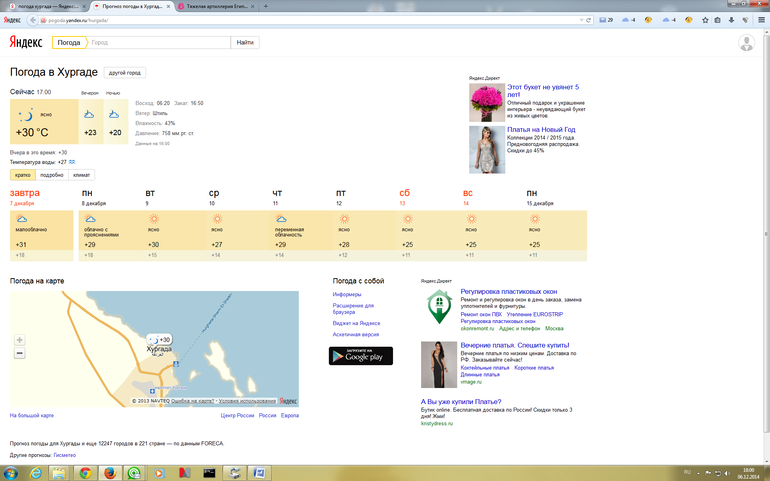Click in the 'Город' search field
Viewport: 770px width, 481px height.
click(159, 42)
